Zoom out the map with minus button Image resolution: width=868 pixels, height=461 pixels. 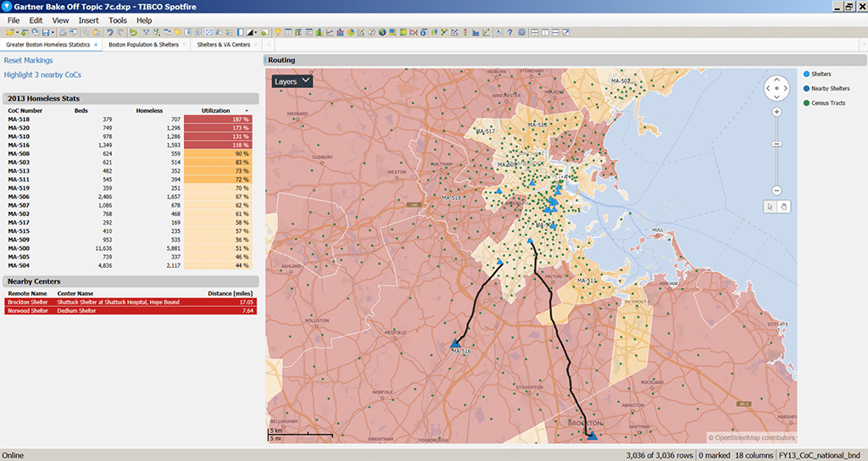click(776, 191)
